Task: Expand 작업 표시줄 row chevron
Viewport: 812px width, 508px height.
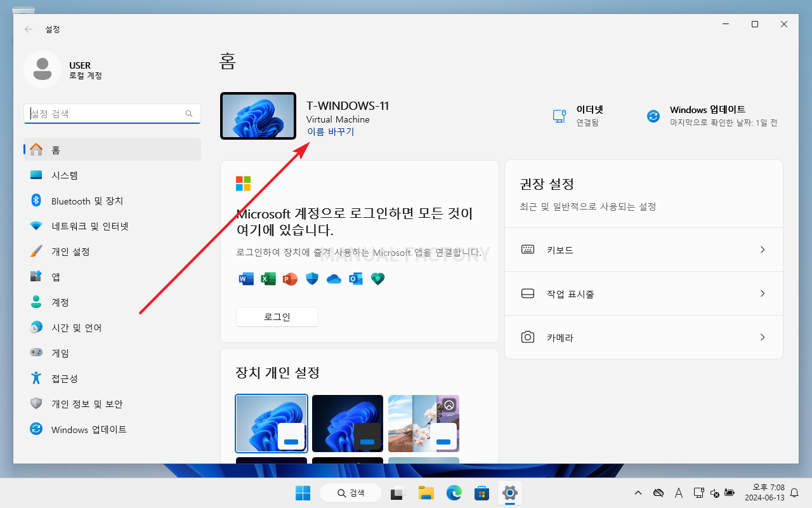Action: (763, 293)
